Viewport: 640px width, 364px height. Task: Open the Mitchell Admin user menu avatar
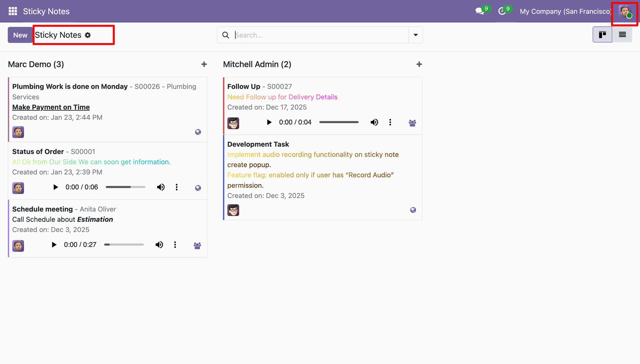[x=624, y=11]
